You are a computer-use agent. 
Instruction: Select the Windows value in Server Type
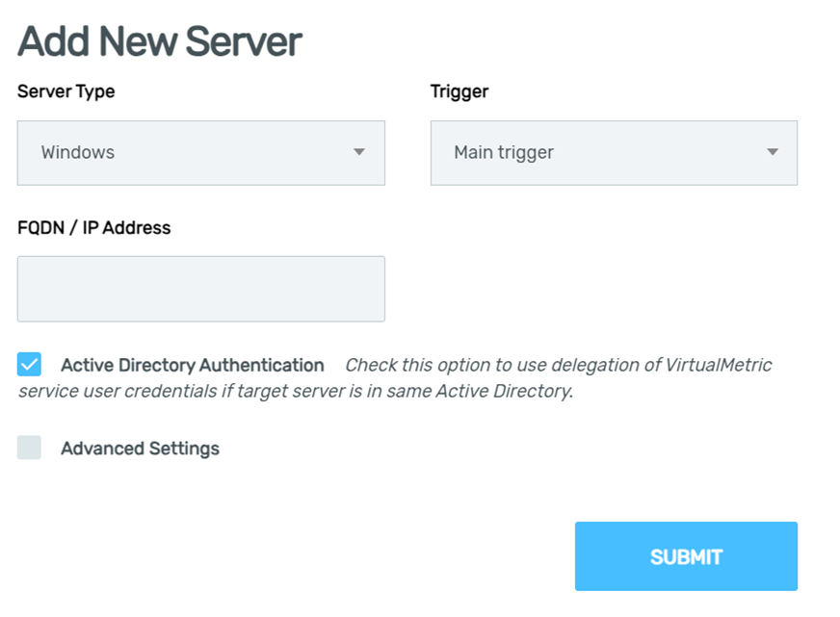click(78, 152)
